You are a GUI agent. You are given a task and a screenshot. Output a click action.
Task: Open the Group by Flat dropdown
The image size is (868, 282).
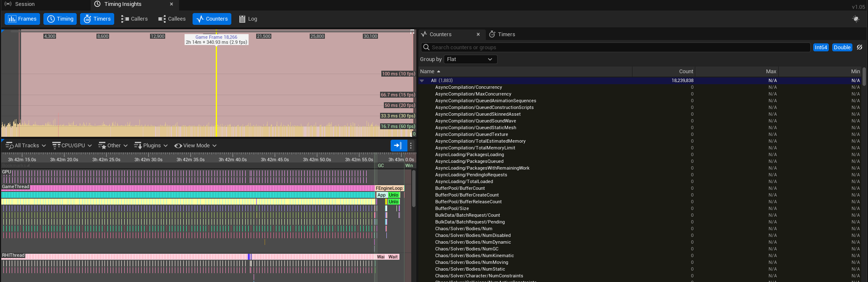[x=470, y=59]
